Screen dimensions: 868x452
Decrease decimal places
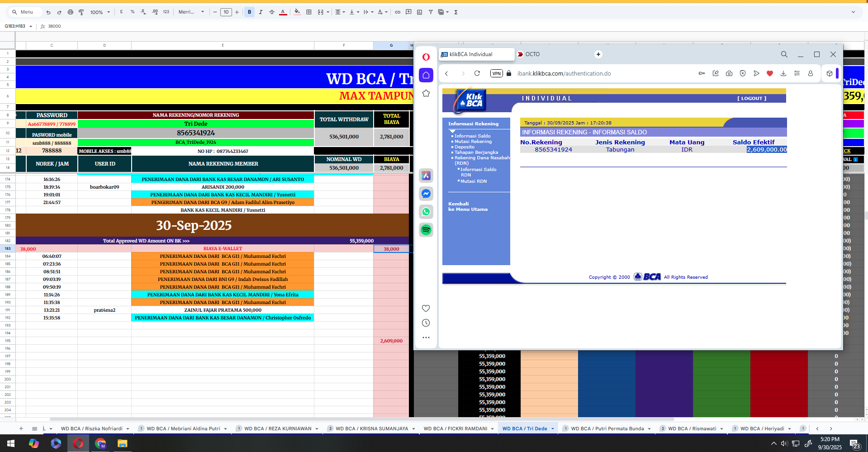point(143,12)
